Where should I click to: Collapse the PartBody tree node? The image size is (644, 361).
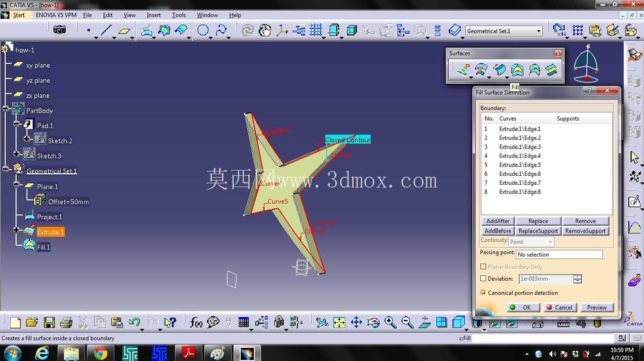(5, 109)
